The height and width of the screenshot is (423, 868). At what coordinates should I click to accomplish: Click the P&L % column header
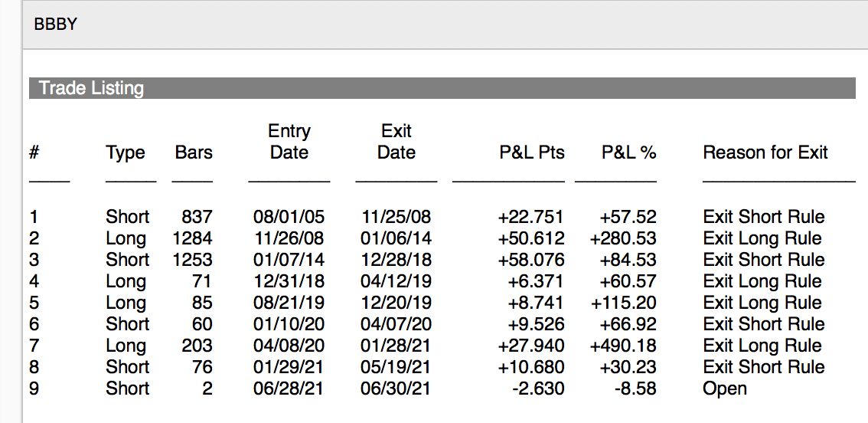[628, 152]
